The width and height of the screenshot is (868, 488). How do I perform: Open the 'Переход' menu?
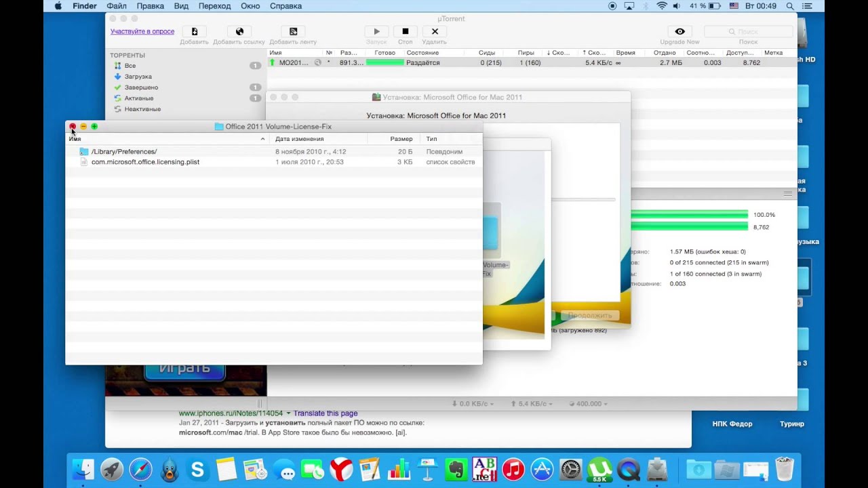click(214, 6)
